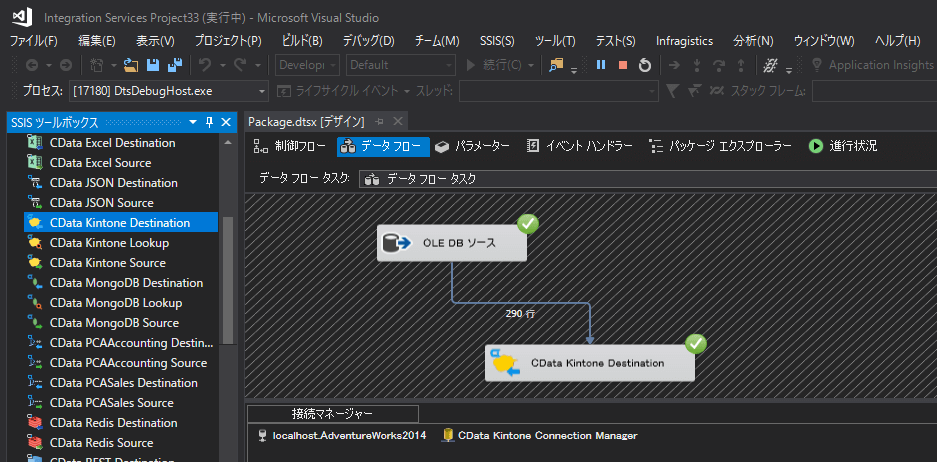Open SSIS Toolbox window options dropdown arrow
Screen dimensions: 938x462
click(x=193, y=122)
